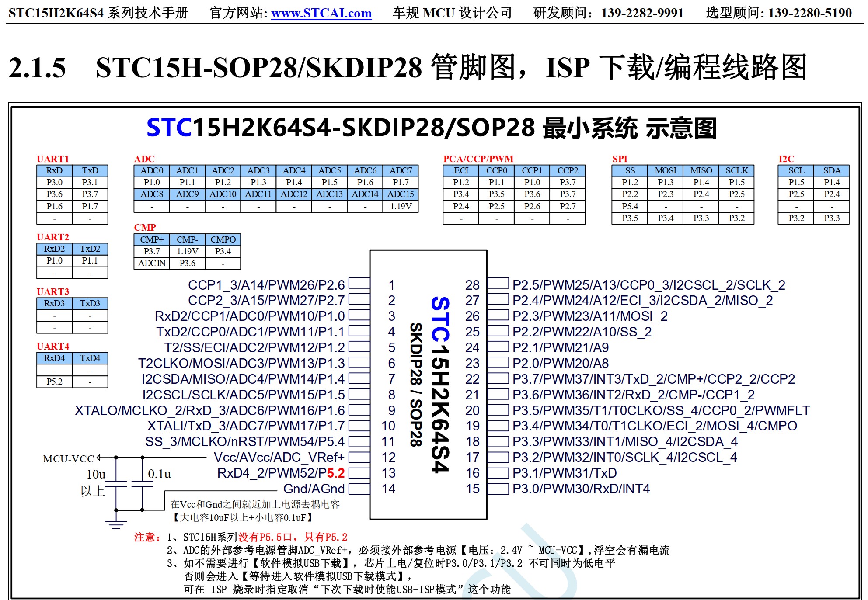Click the CMPO header in CMP table

(x=223, y=239)
